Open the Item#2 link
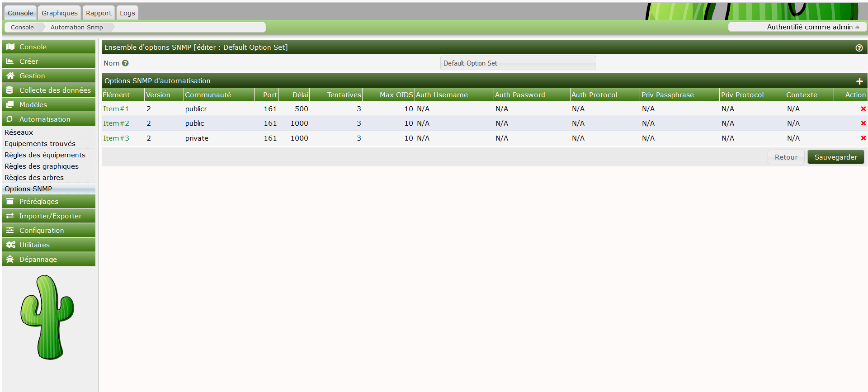868x392 pixels. click(116, 123)
